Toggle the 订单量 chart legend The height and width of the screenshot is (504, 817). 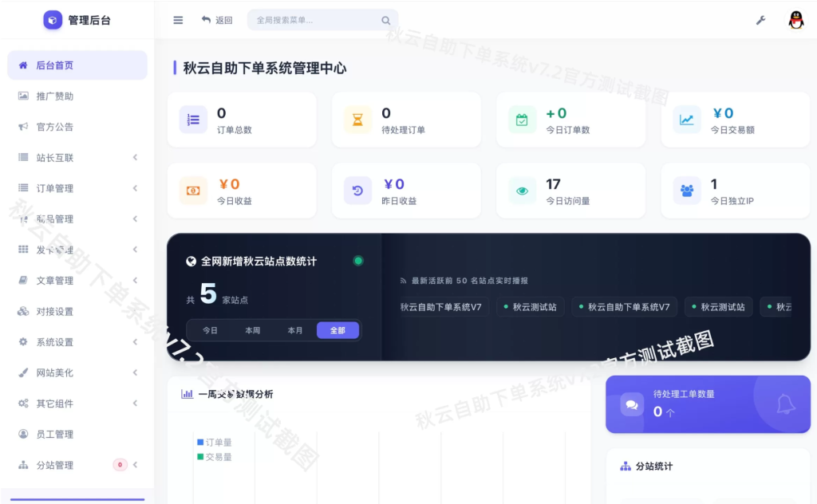[214, 442]
